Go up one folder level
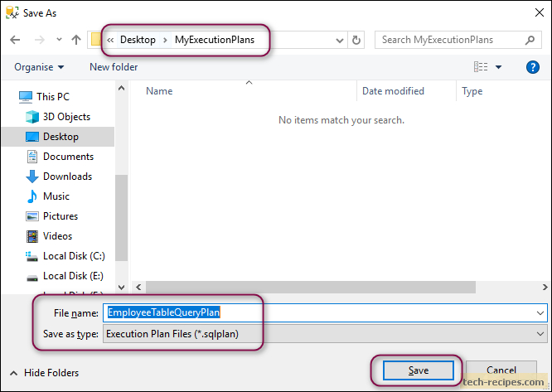Image resolution: width=552 pixels, height=392 pixels. point(76,40)
